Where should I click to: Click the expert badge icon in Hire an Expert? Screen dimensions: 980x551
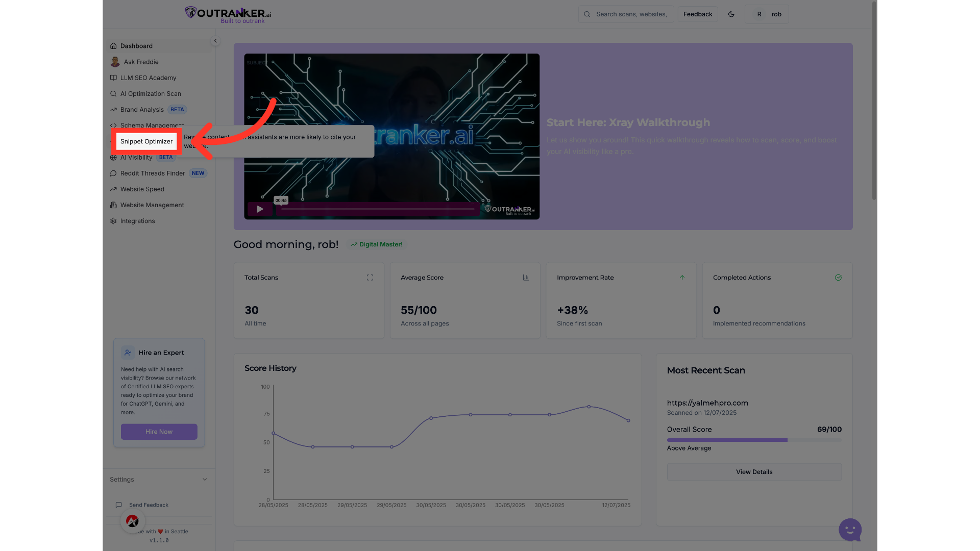pos(128,352)
